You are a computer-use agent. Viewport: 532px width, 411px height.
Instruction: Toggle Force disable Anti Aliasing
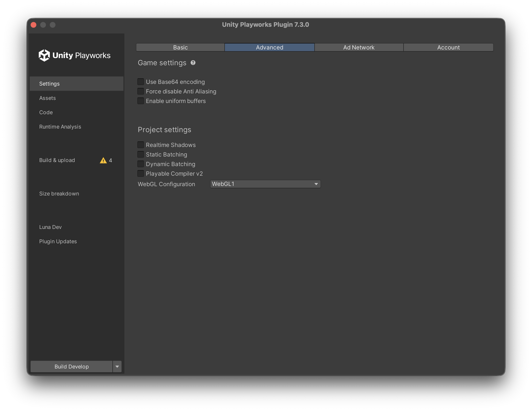tap(141, 91)
